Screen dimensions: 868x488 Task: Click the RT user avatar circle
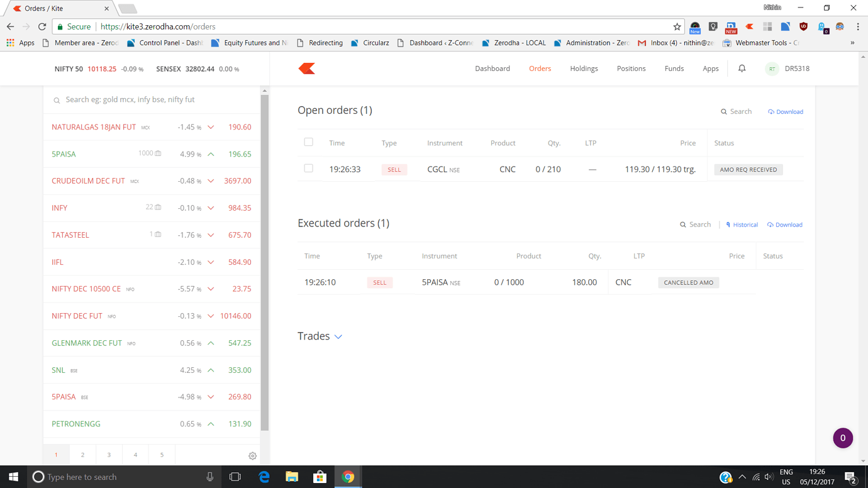[772, 68]
